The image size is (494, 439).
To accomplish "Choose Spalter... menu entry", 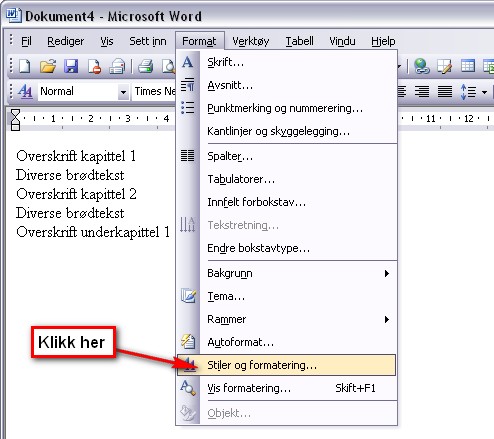I will 287,156.
